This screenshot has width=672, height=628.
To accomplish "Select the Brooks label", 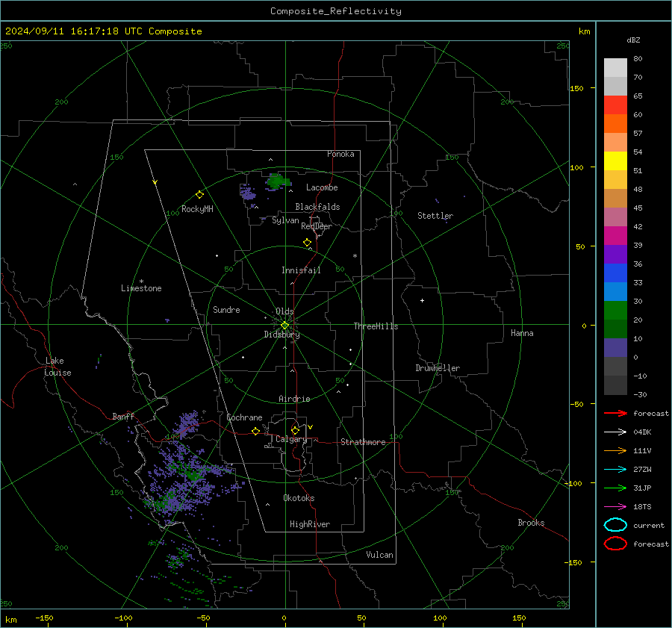I will point(531,523).
